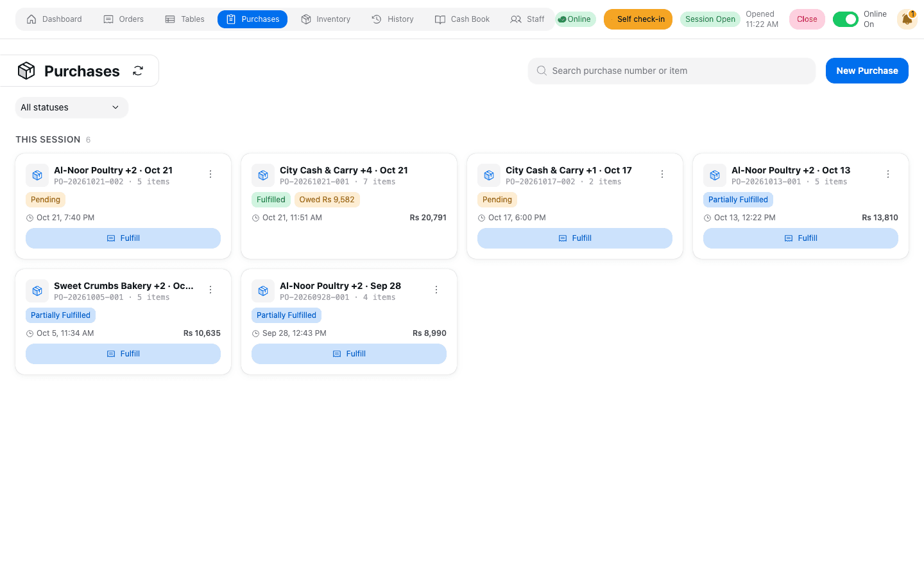Click the search magnifier icon

click(542, 71)
